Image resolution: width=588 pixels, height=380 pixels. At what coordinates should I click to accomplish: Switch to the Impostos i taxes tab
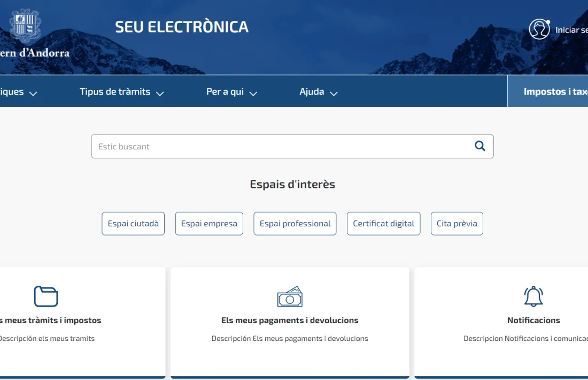(x=556, y=91)
